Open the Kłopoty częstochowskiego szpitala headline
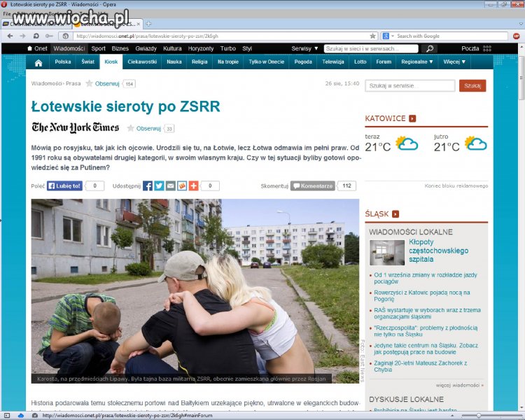The height and width of the screenshot is (420, 525). pyautogui.click(x=439, y=251)
